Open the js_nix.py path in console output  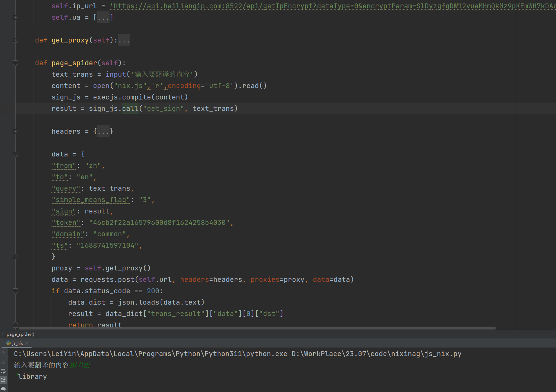point(377,354)
